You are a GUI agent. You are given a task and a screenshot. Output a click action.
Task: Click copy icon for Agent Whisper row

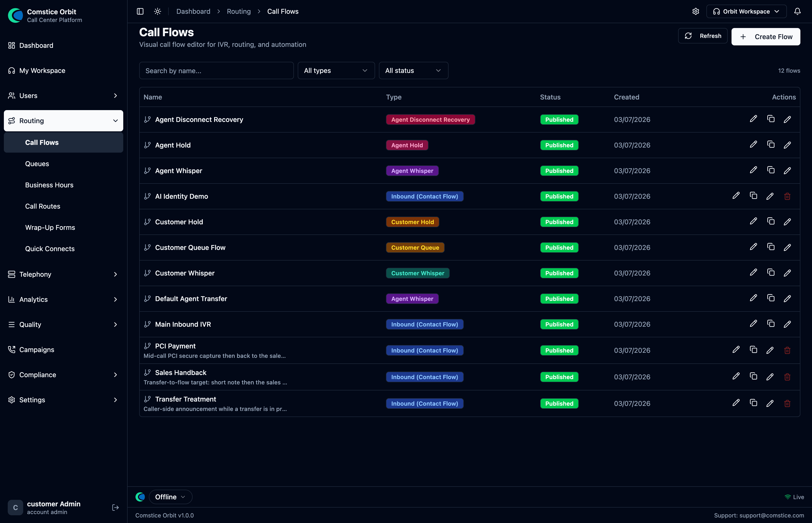770,170
